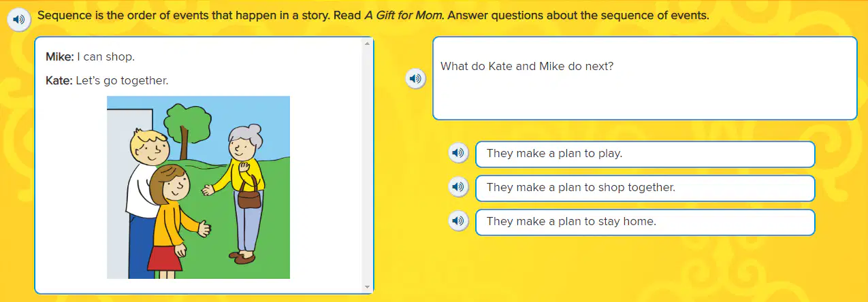The image size is (868, 302).
Task: Pick answer 'They make a plan to stay home.'
Action: (645, 222)
